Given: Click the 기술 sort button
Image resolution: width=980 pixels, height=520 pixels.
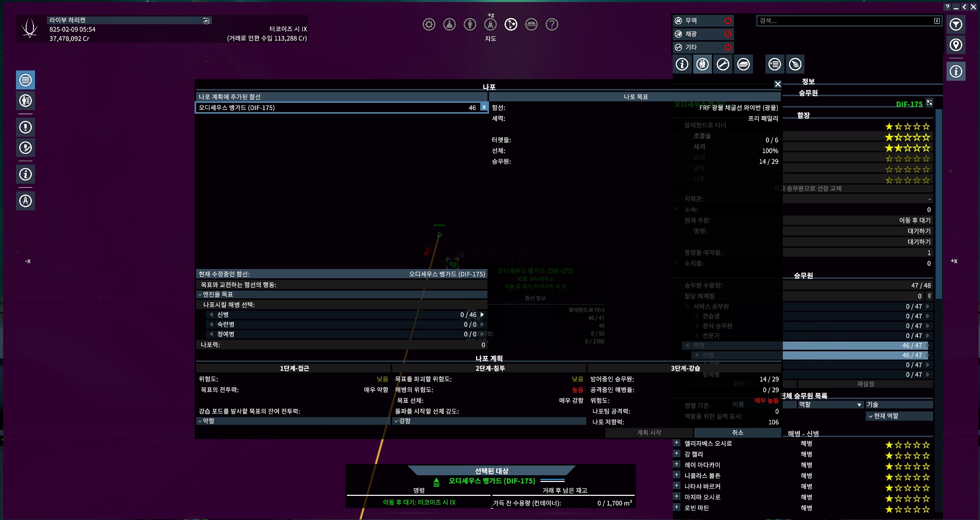Looking at the screenshot, I should coord(899,405).
